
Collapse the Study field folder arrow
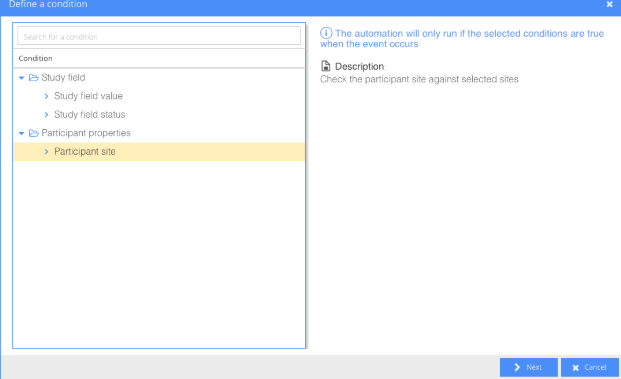(21, 78)
